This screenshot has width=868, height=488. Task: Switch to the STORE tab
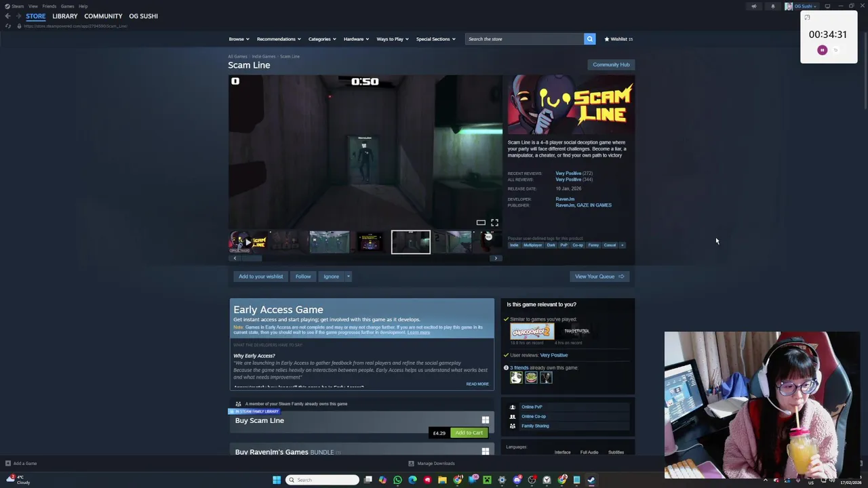[x=35, y=16]
